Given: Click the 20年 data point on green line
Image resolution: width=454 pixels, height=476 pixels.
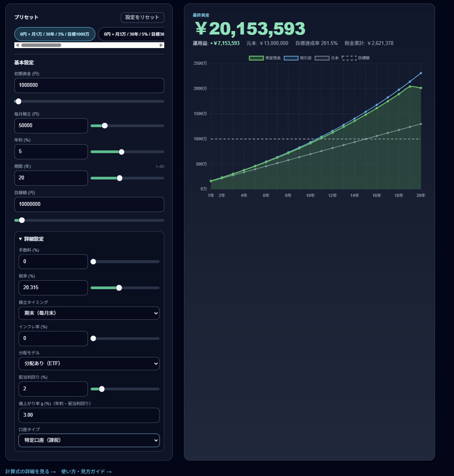Looking at the screenshot, I should point(421,88).
